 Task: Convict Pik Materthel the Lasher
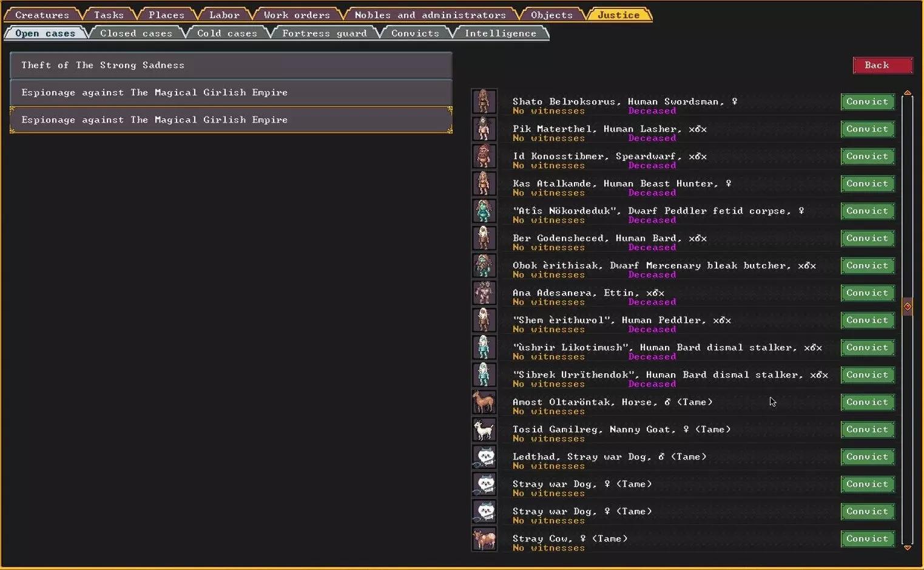[868, 129]
